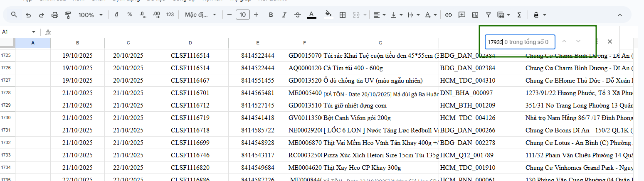Click the search menus magnifier icon

tap(14, 15)
